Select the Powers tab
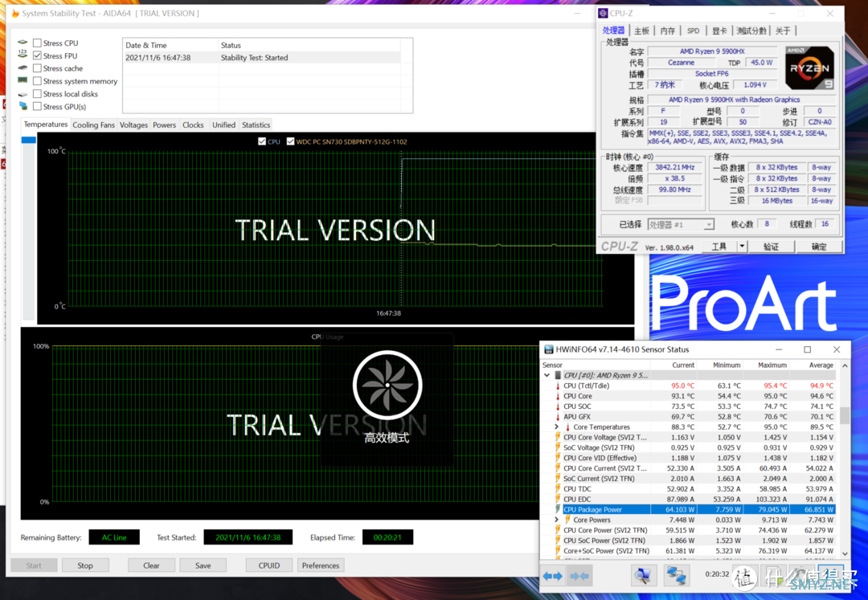This screenshot has height=600, width=868. click(x=165, y=125)
